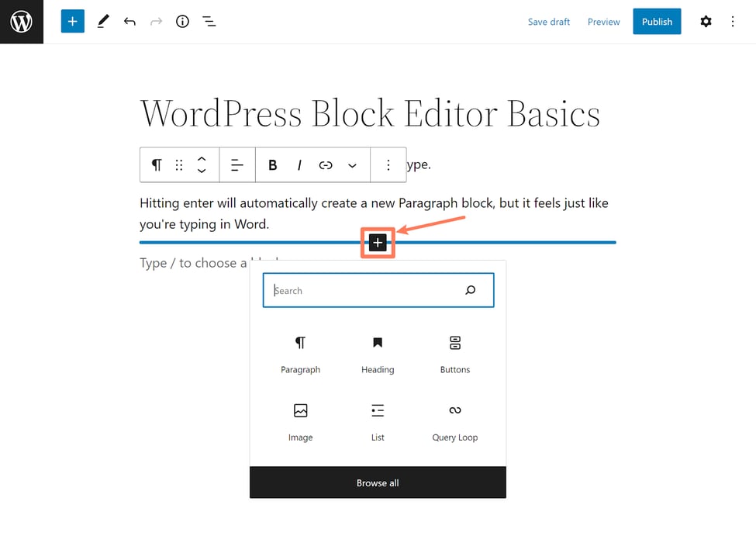Insert a link with the link icon
Viewport: 756px width, 536px height.
326,165
